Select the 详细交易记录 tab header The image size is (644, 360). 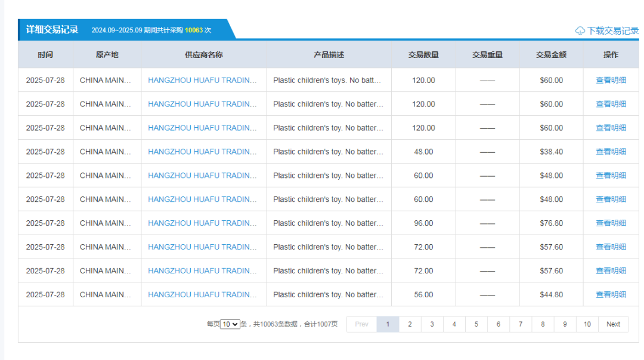(52, 30)
